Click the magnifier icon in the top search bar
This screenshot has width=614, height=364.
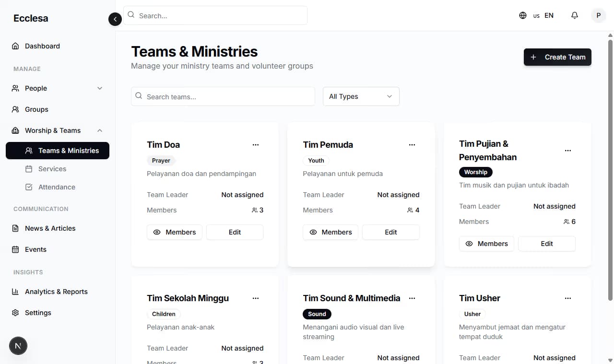(x=131, y=15)
